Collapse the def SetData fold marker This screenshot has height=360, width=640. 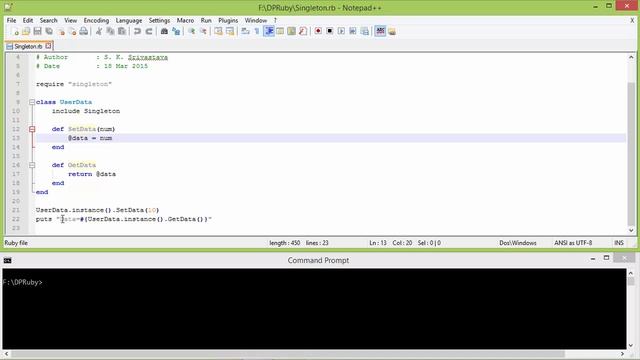pyautogui.click(x=32, y=129)
